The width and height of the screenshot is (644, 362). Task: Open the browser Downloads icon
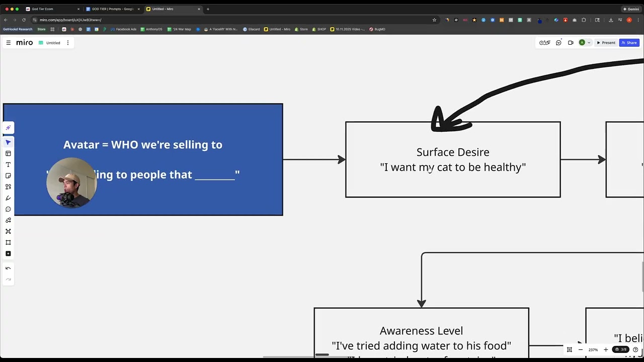click(611, 20)
